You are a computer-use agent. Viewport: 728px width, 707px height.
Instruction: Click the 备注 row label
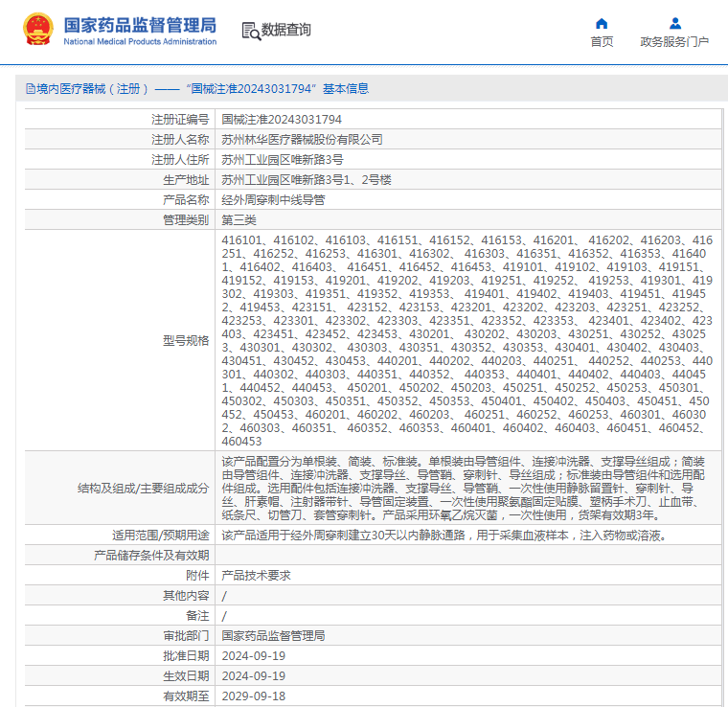197,616
